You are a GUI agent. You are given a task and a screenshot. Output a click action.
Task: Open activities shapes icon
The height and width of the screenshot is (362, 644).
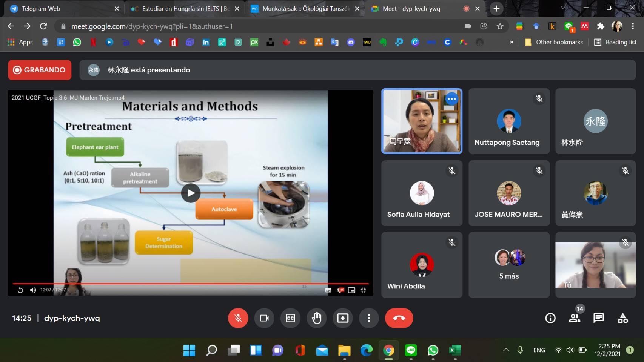pos(623,318)
